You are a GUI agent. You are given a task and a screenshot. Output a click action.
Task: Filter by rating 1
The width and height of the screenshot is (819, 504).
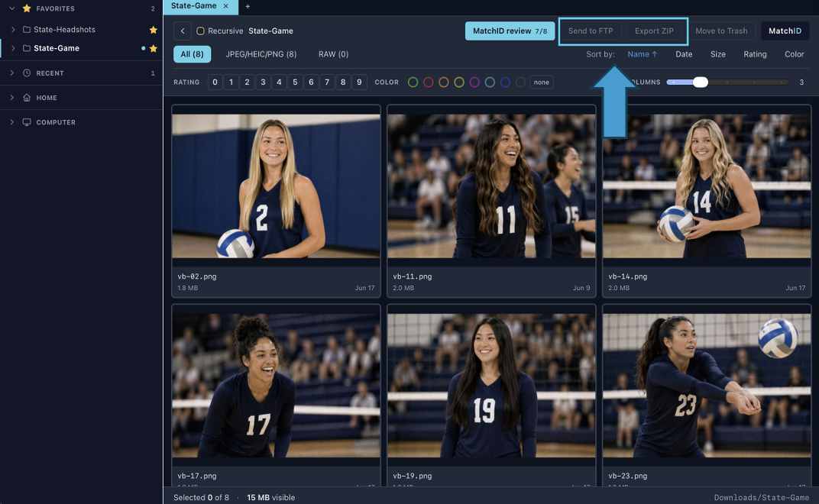[x=231, y=82]
